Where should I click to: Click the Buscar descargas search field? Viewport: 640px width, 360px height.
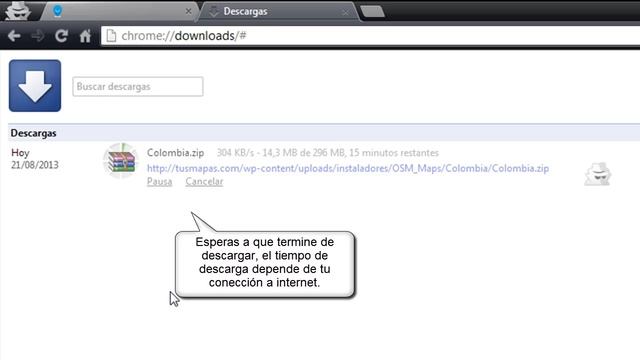138,87
